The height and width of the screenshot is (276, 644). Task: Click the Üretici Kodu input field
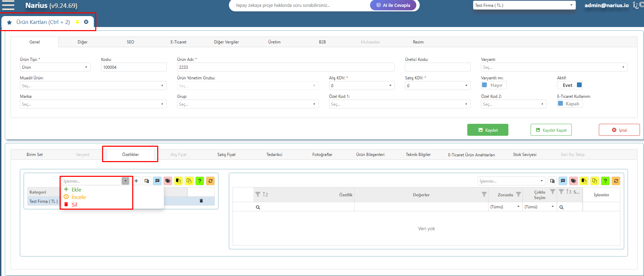[438, 67]
